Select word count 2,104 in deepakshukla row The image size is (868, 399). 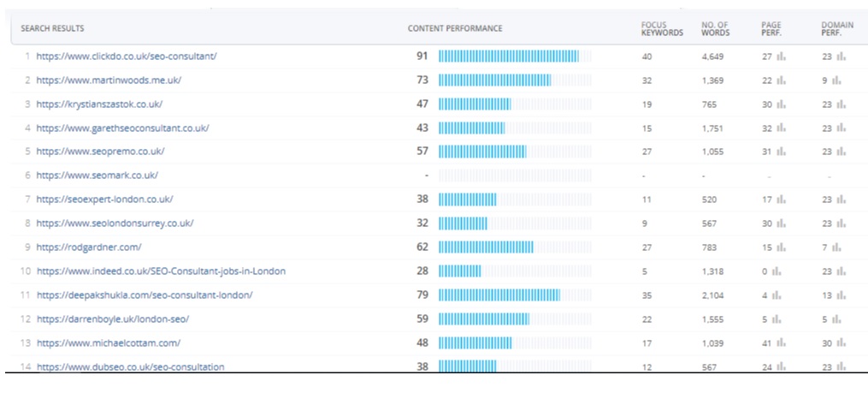712,295
